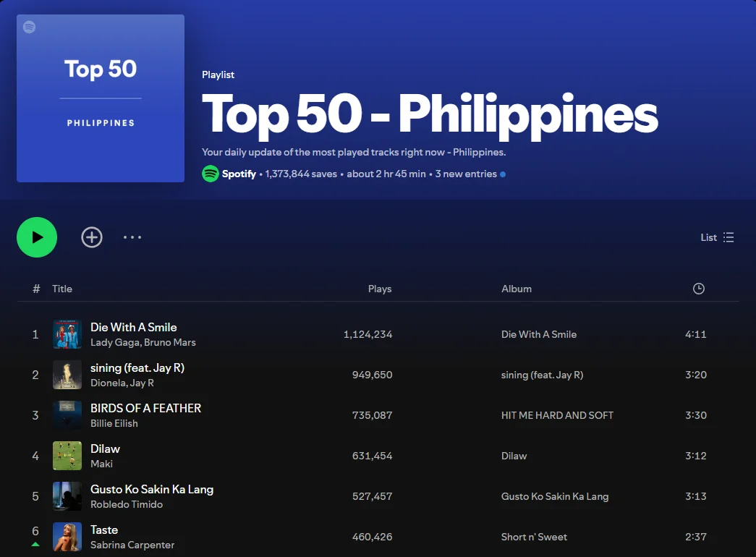Click the Title column header
756x557 pixels.
(62, 289)
